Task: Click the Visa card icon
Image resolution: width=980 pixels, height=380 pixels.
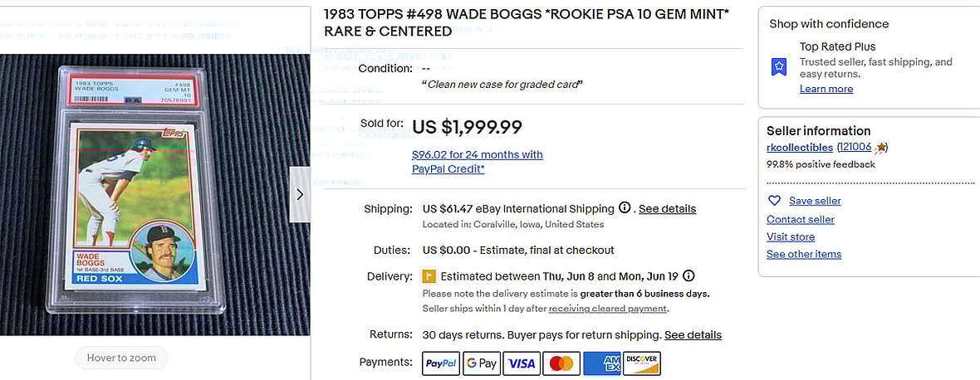Action: pos(522,363)
